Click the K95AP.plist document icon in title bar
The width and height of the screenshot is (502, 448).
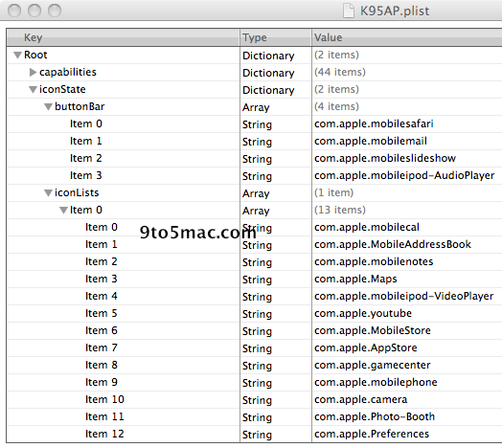349,11
